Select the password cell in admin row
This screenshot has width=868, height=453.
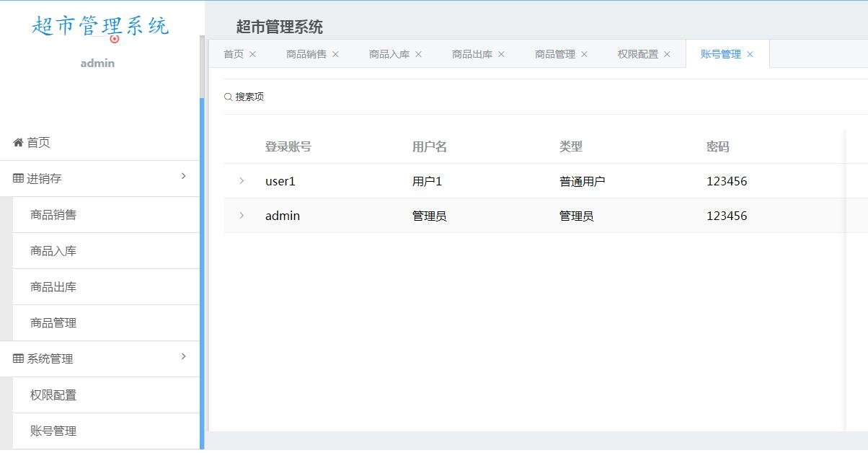727,216
